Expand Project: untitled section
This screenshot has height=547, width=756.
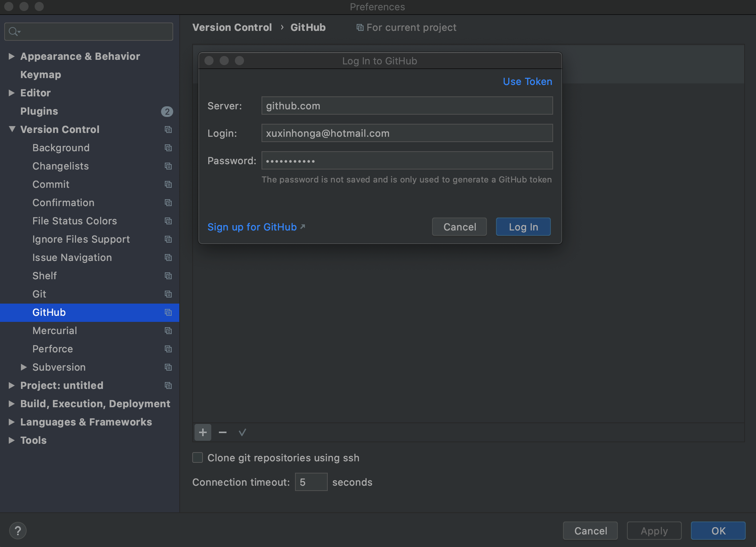click(11, 385)
